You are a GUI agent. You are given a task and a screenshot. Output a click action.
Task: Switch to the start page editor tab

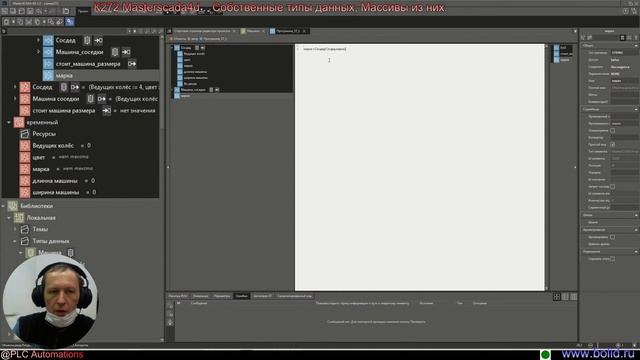(202, 31)
